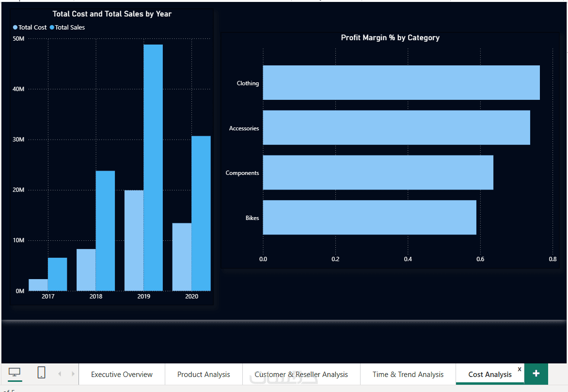The width and height of the screenshot is (568, 392).
Task: Click the Total Cost legend marker
Action: coord(15,27)
